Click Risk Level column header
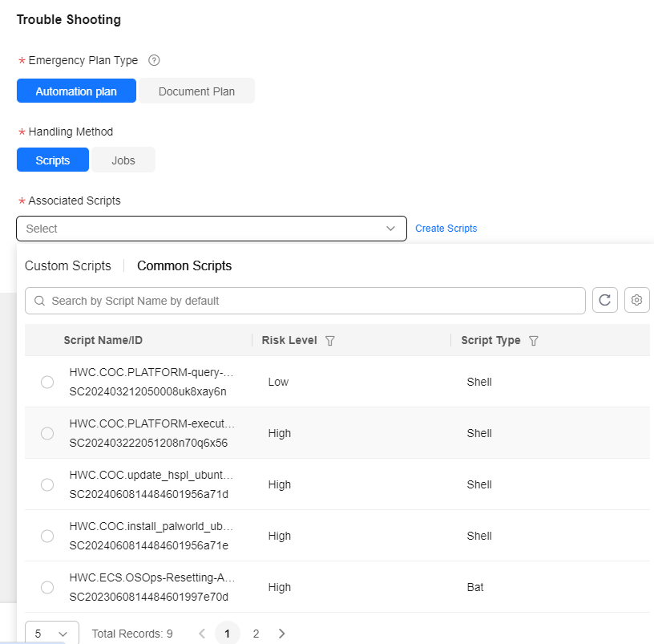654x644 pixels. pos(289,340)
